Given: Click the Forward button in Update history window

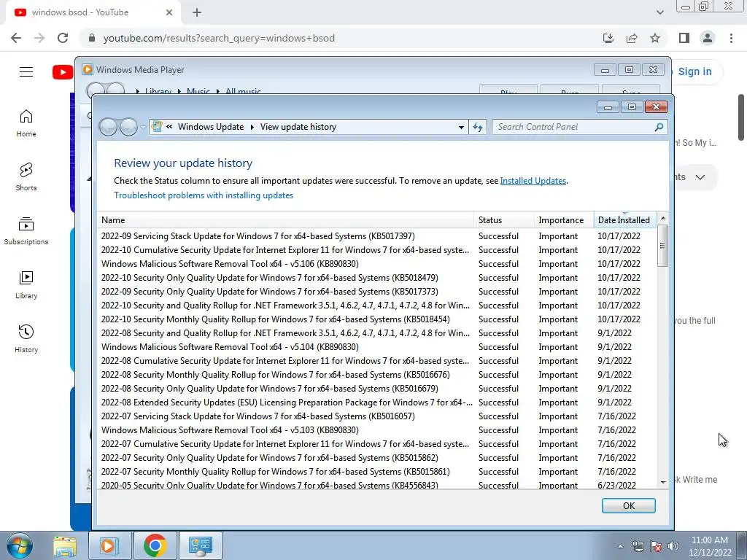Looking at the screenshot, I should (x=128, y=127).
